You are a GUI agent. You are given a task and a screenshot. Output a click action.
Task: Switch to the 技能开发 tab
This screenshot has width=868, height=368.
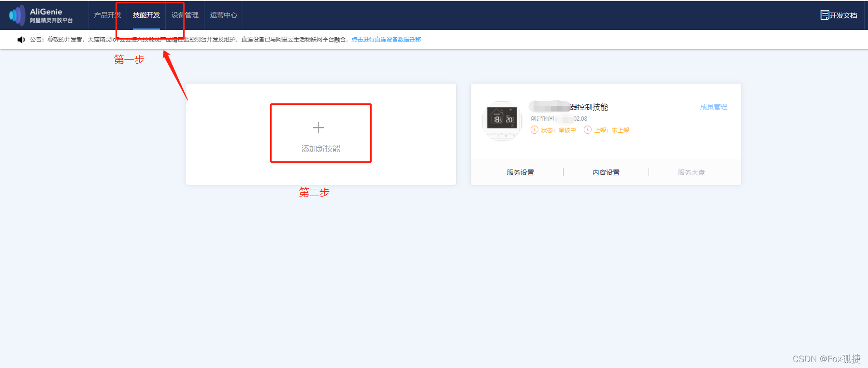point(146,15)
